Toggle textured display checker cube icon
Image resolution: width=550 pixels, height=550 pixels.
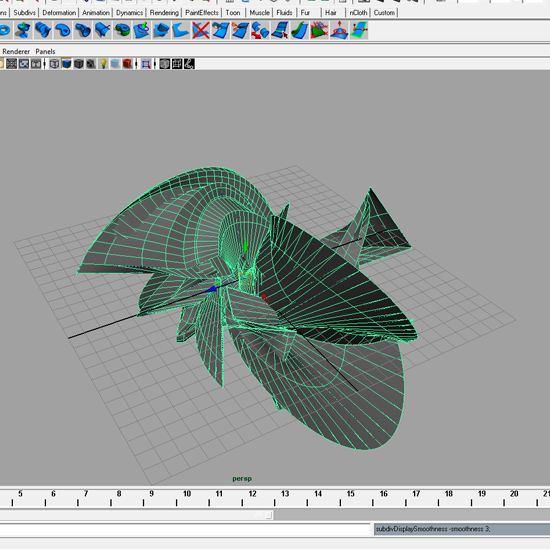coord(91,64)
